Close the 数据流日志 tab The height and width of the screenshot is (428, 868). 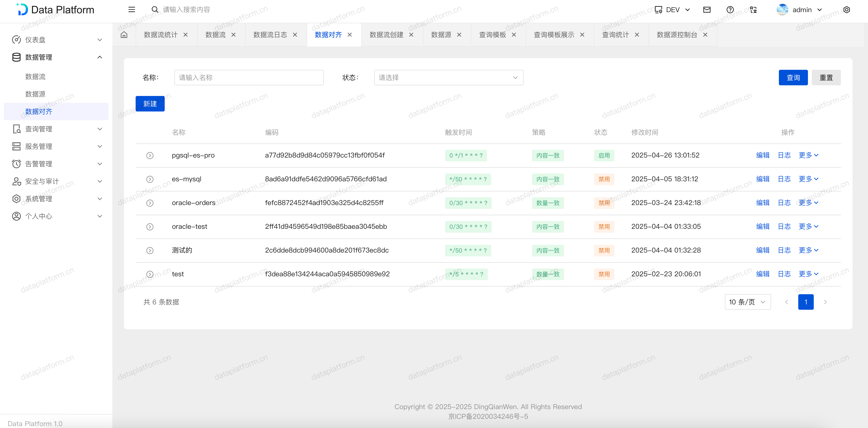pyautogui.click(x=295, y=35)
